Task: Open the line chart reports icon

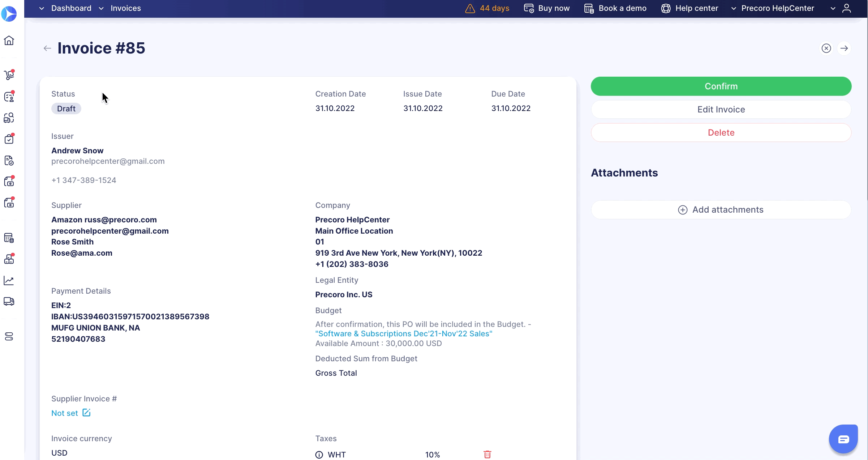Action: (9, 280)
